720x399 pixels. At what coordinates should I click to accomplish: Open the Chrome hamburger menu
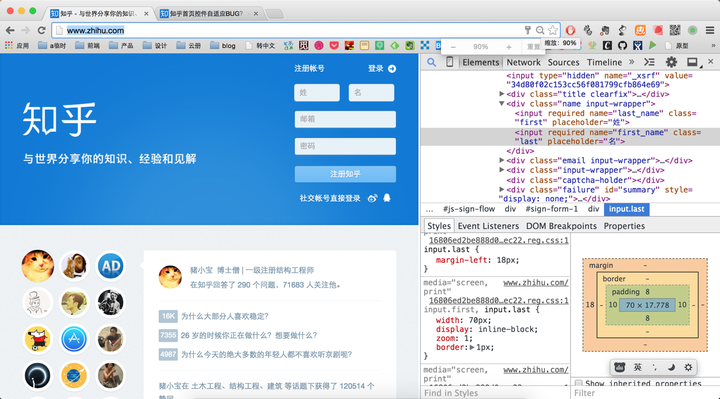[x=710, y=30]
